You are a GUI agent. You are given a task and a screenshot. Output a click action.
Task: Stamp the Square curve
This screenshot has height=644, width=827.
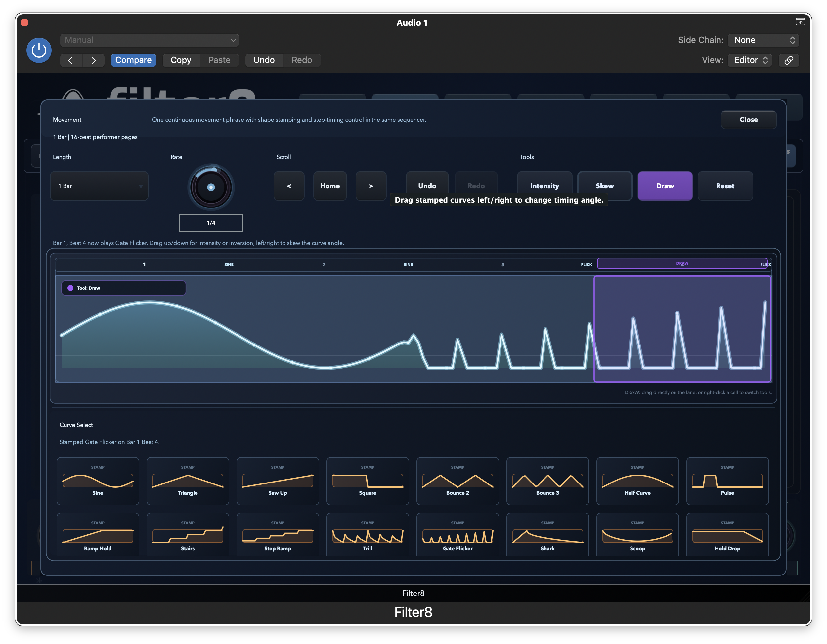coord(368,481)
